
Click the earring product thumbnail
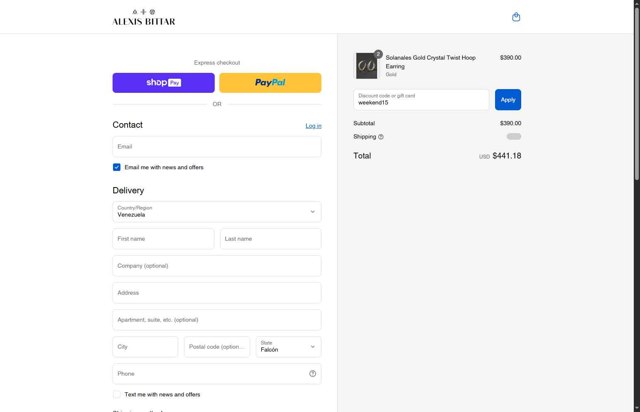(x=367, y=65)
